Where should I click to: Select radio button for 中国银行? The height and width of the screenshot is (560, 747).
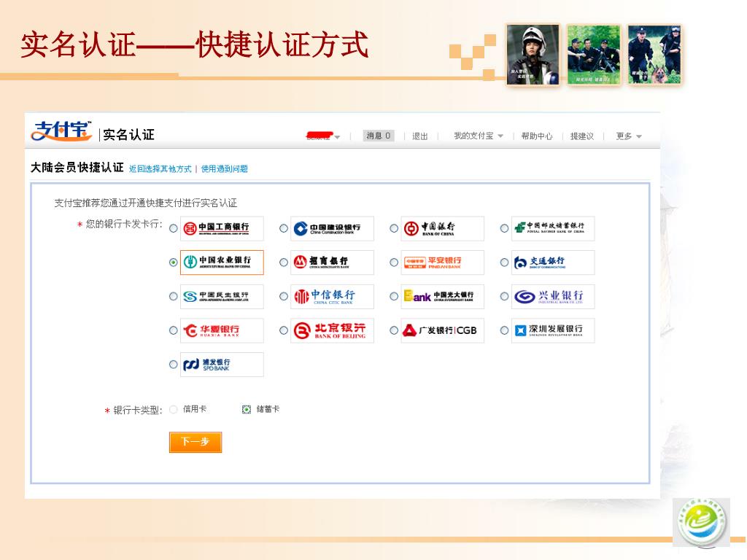coord(394,228)
